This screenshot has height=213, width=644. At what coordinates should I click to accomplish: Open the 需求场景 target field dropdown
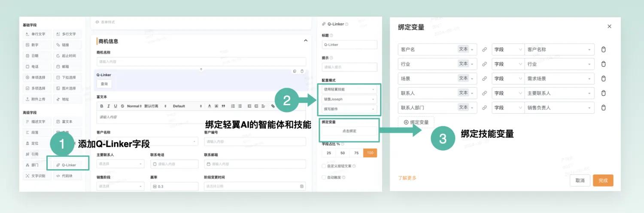[x=559, y=79]
